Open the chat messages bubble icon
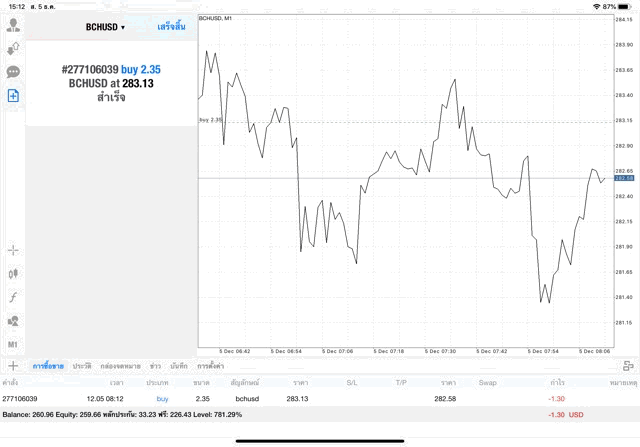The width and height of the screenshot is (640, 447). point(14,72)
